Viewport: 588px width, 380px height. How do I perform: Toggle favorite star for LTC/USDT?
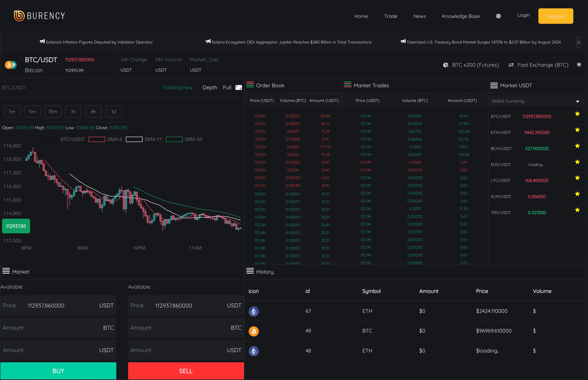[577, 178]
